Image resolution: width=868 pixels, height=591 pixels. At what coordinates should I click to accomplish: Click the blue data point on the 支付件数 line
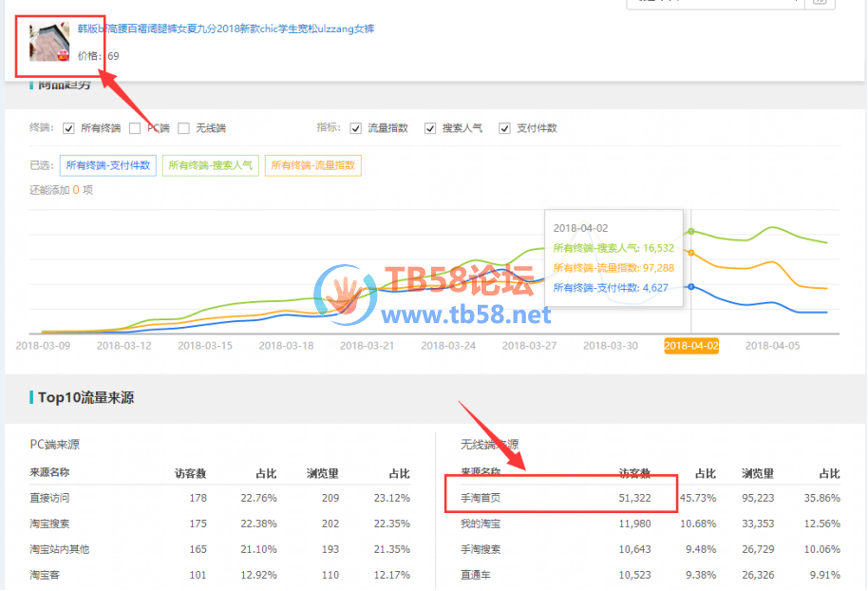pyautogui.click(x=690, y=287)
